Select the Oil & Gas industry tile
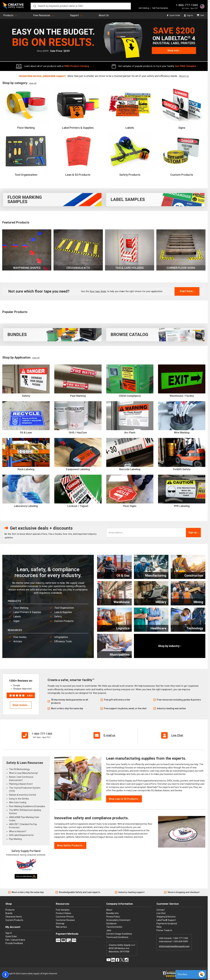The image size is (210, 980). (x=114, y=567)
